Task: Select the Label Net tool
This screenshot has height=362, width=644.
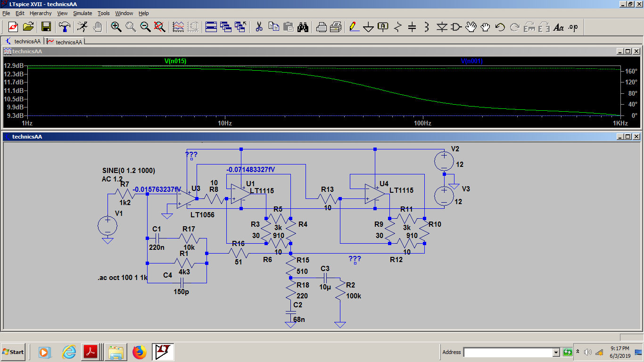Action: (383, 27)
